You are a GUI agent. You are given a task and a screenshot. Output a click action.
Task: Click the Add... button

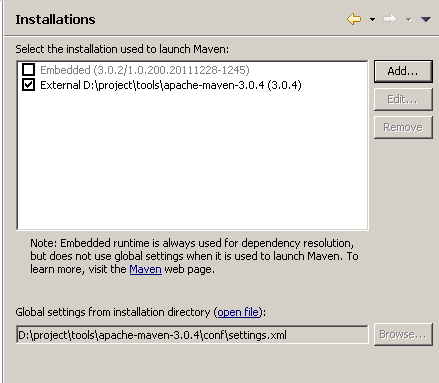(403, 71)
